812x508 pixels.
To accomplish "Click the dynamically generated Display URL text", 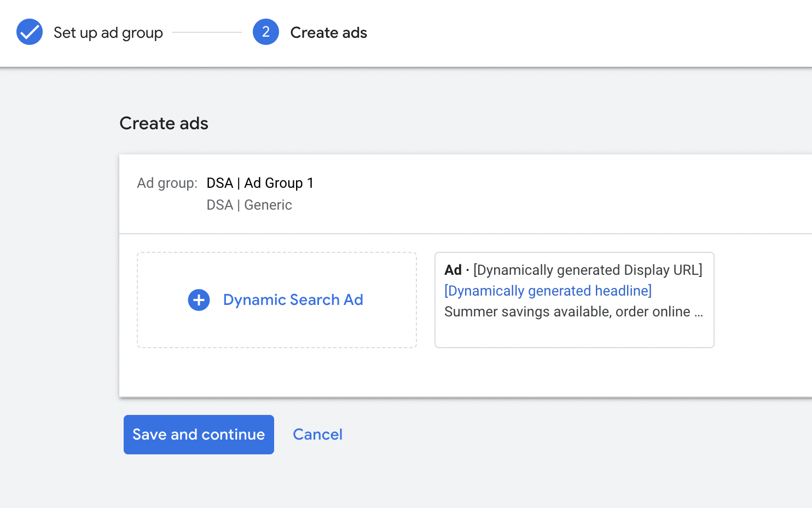I will [588, 270].
